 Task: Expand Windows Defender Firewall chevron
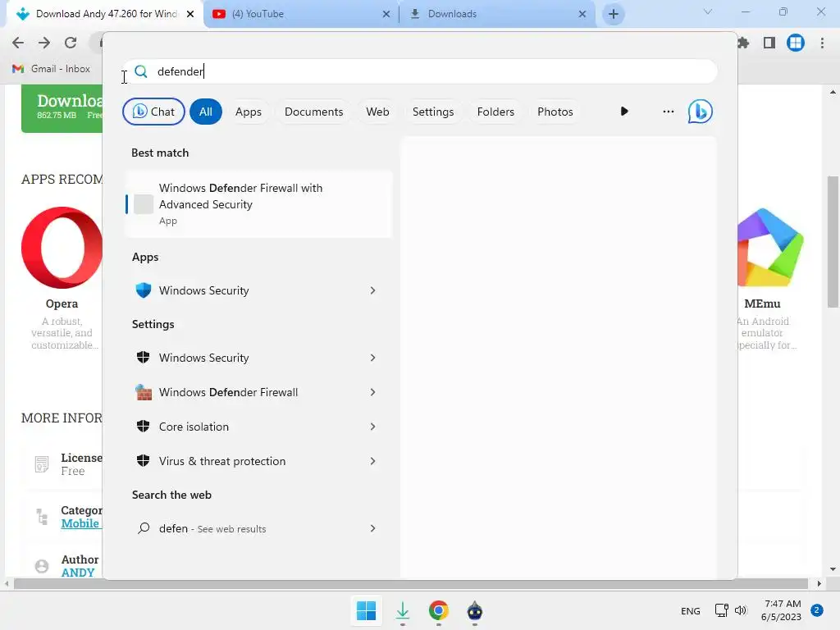[373, 392]
